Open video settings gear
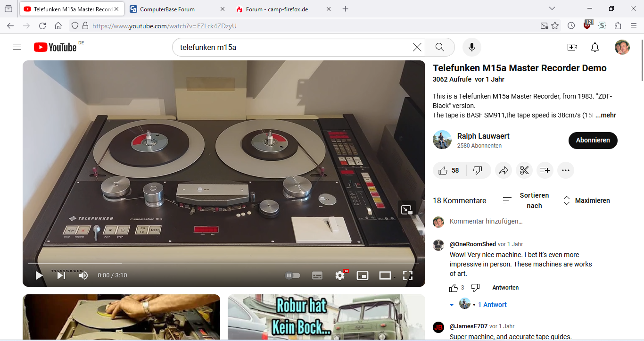 point(340,275)
